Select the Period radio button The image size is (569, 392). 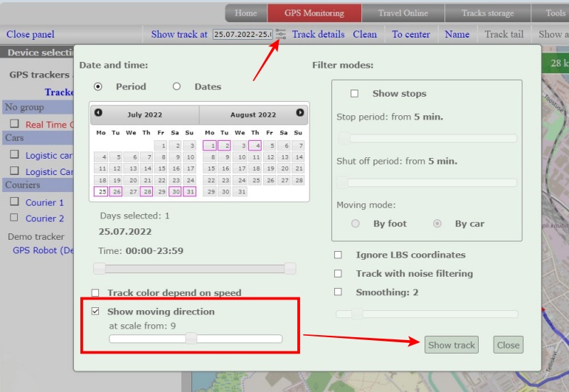[x=98, y=87]
